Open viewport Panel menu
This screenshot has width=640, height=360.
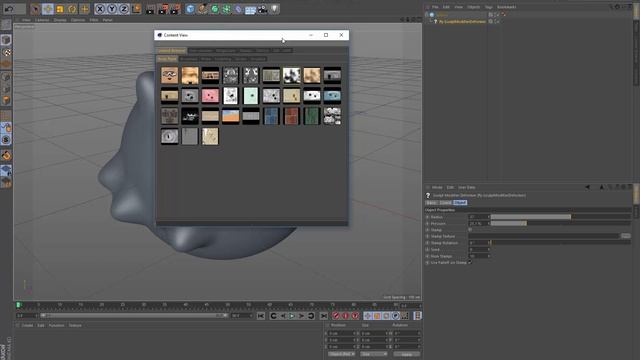coord(107,20)
